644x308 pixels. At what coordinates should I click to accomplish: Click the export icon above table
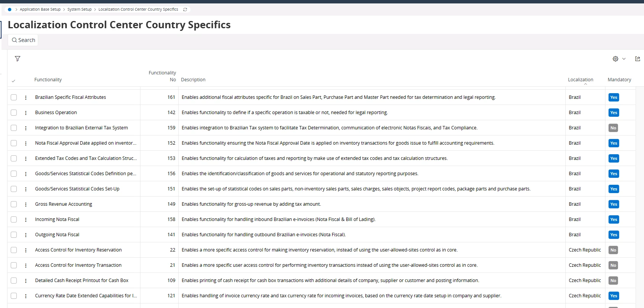coord(638,59)
